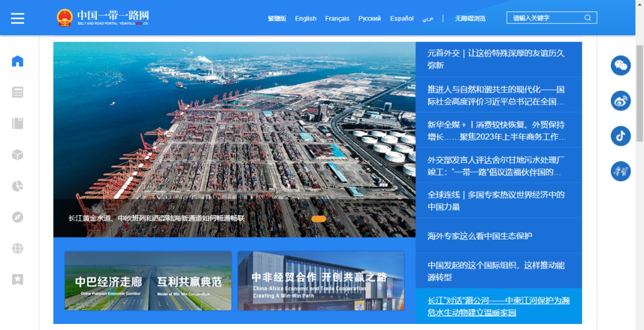Click the orange carousel indicator dot
Viewport: 644px width, 330px height.
coord(319,219)
